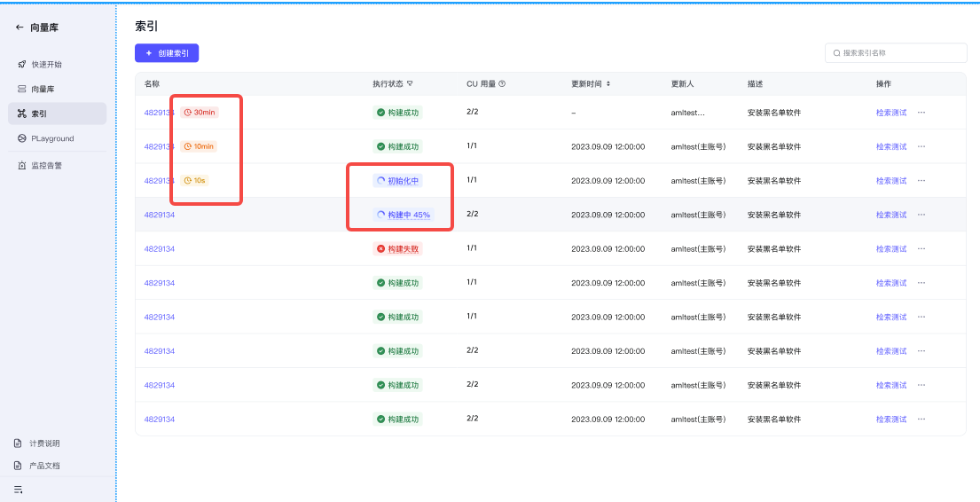The image size is (980, 502).
Task: Click 安装黑名单软件 in the 初始化中 row
Action: point(774,181)
